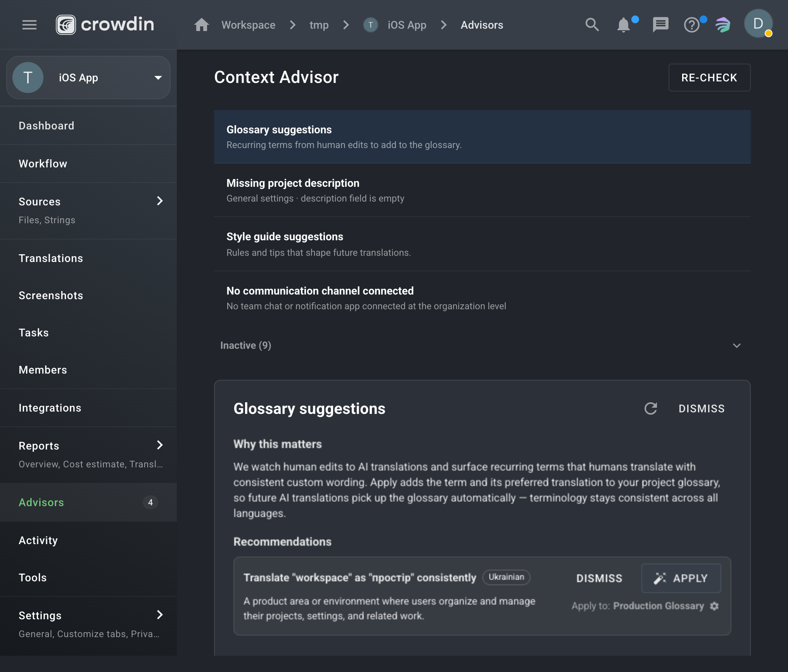
Task: Click Advisors breadcrumb
Action: (482, 25)
